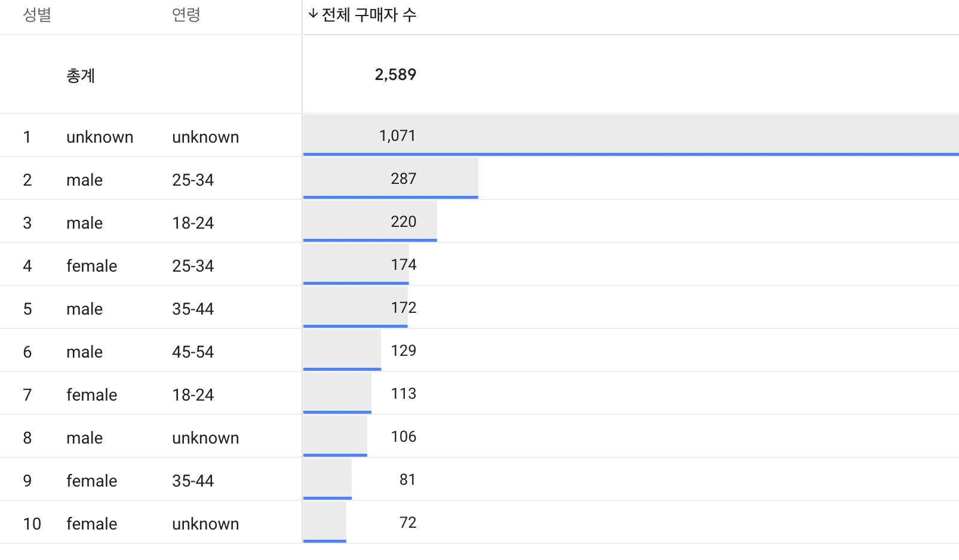This screenshot has height=560, width=959.
Task: Select the 174 buyers value
Action: pyautogui.click(x=403, y=264)
